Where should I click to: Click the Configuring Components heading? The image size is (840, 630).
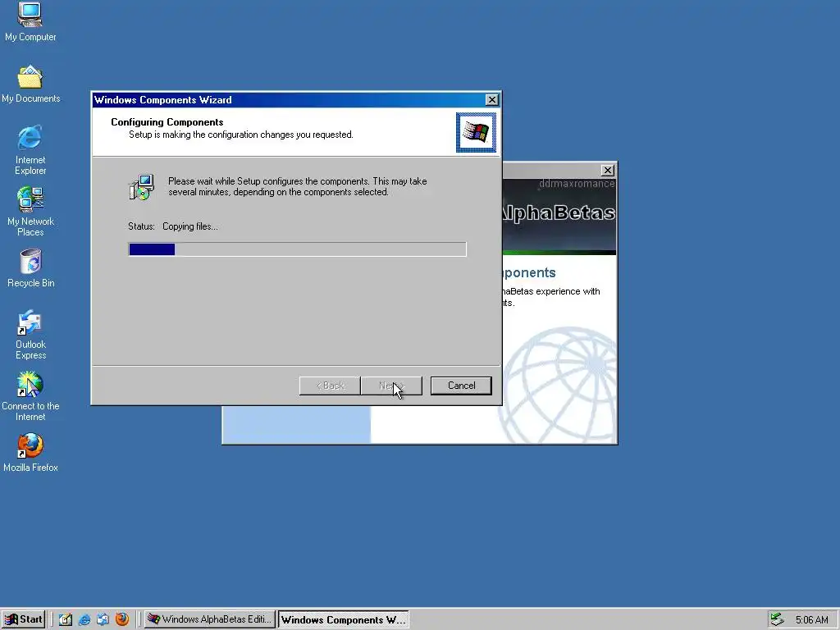coord(167,122)
